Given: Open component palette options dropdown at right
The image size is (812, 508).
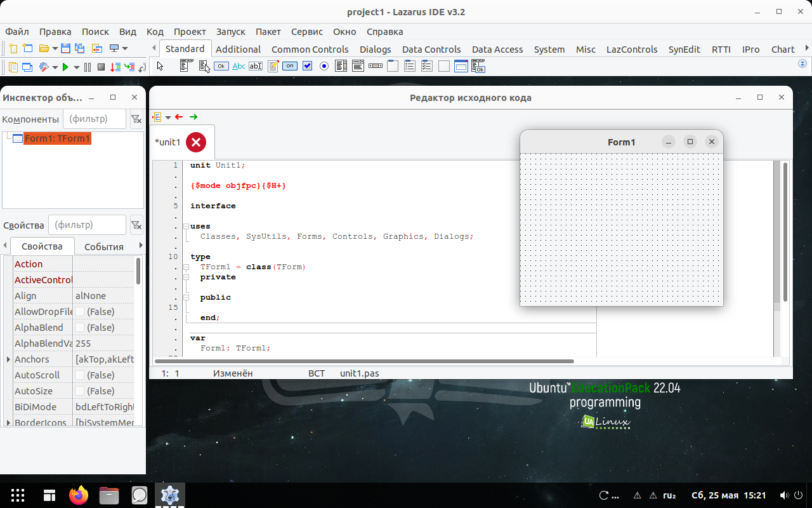Looking at the screenshot, I should coord(802,64).
